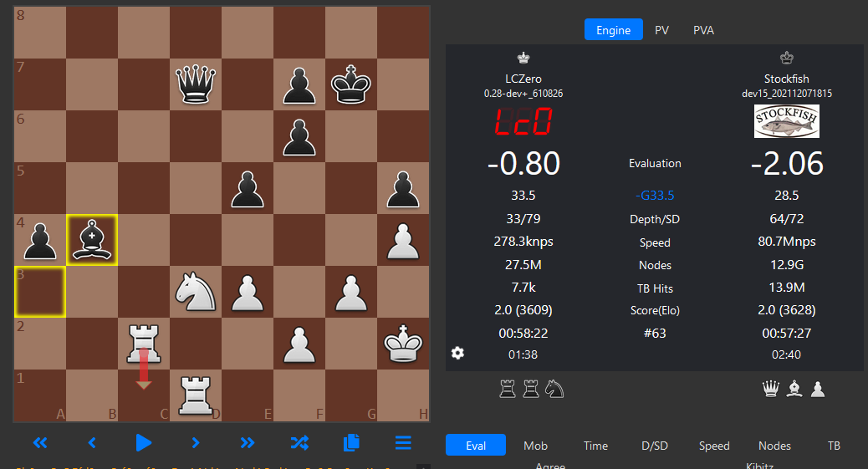Viewport: 868px width, 469px height.
Task: Open settings with the gear icon
Action: (x=457, y=353)
